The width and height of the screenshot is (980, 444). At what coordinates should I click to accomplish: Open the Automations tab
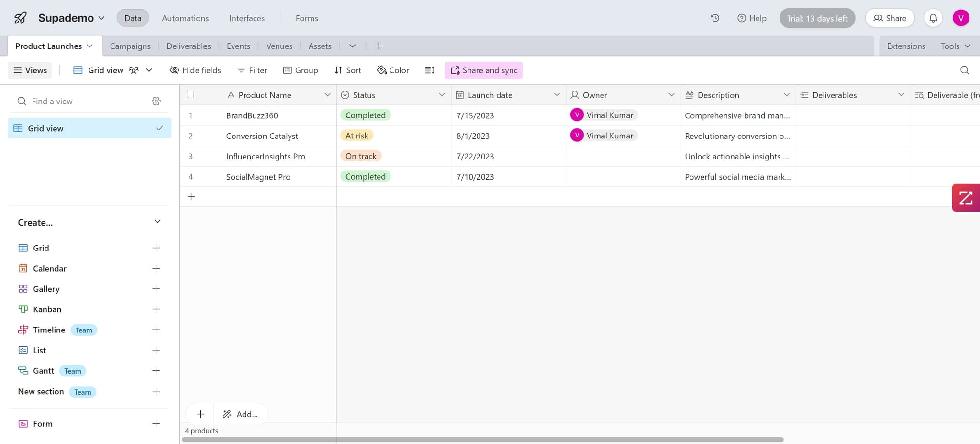[185, 18]
